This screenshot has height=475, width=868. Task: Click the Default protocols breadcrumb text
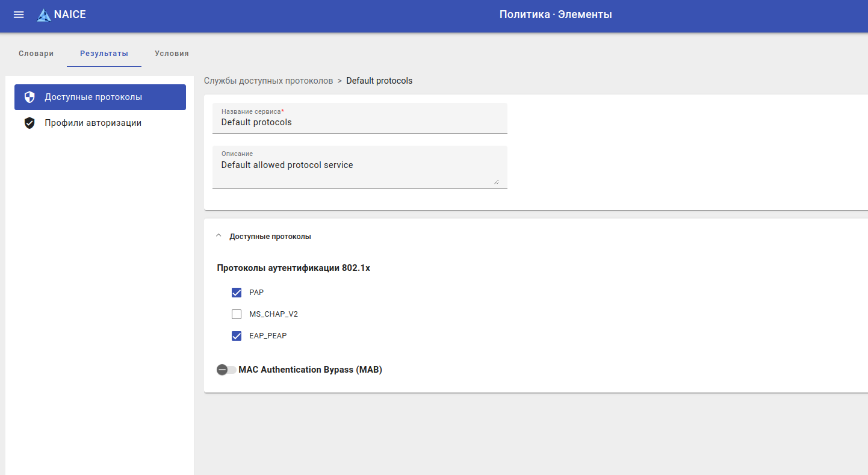[x=379, y=81]
